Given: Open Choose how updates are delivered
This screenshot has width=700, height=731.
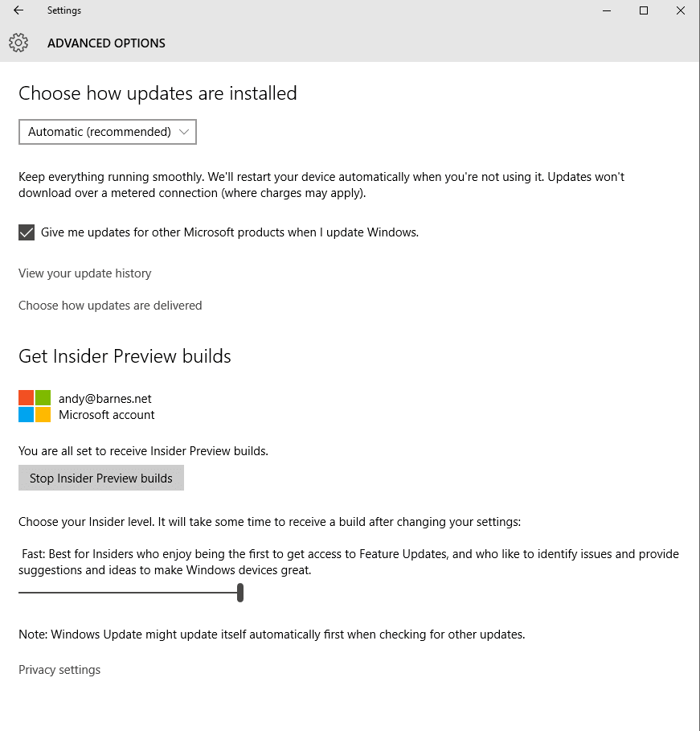Looking at the screenshot, I should [110, 306].
